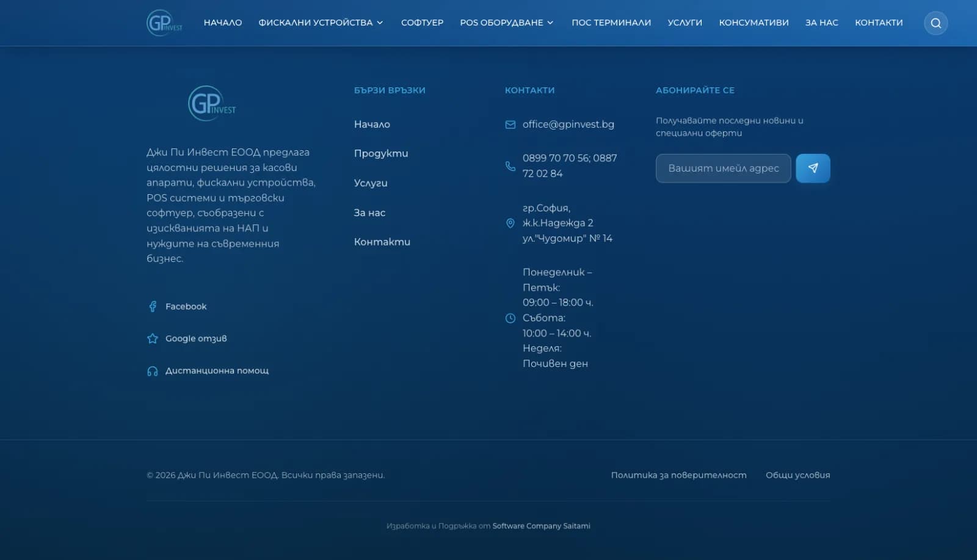Open the POS ОБОРУДВАНЕ menu label
This screenshot has height=560, width=977.
[x=501, y=23]
